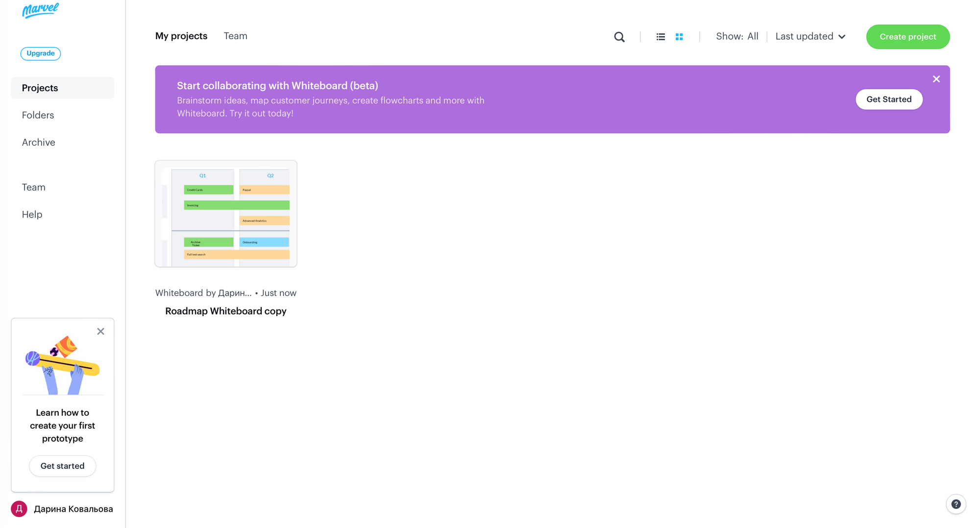Click the user avatar Д
Image resolution: width=980 pixels, height=528 pixels.
point(19,509)
